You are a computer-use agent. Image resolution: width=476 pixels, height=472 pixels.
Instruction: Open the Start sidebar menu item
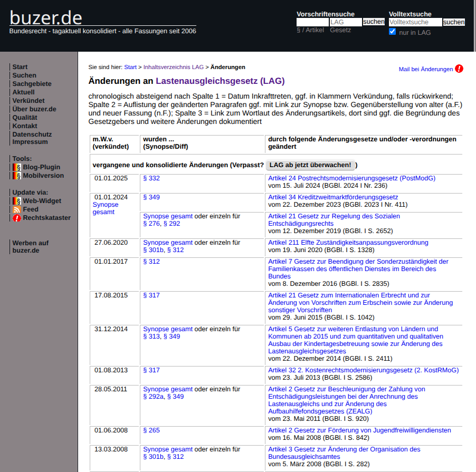coord(20,67)
